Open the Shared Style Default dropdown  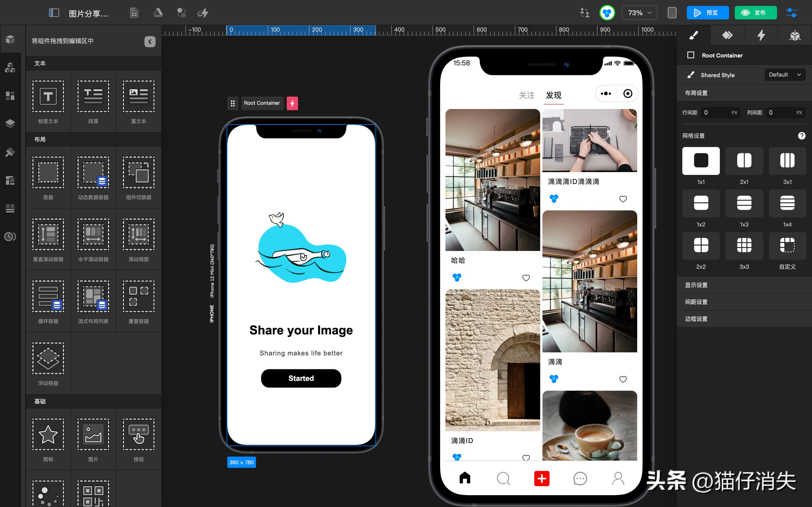coord(784,74)
